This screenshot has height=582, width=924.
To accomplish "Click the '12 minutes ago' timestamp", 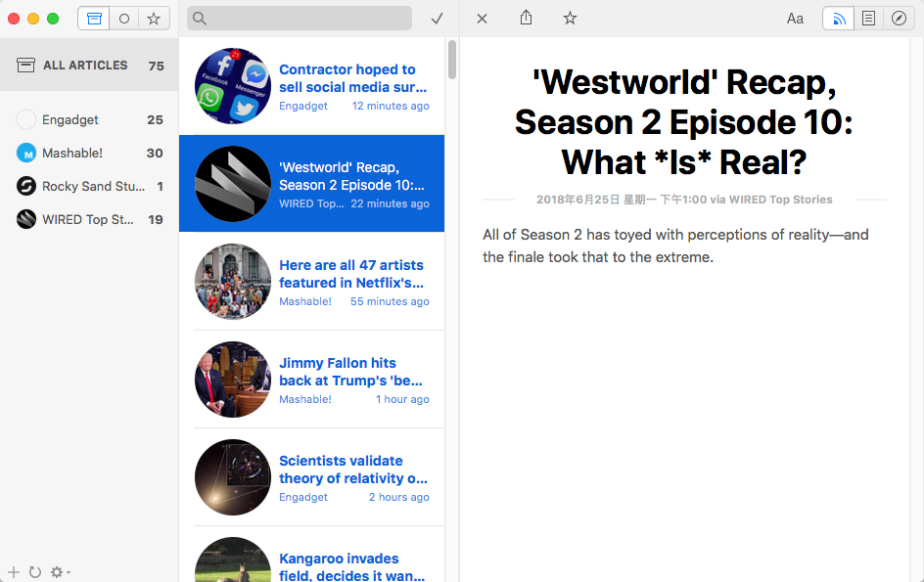I will click(391, 106).
